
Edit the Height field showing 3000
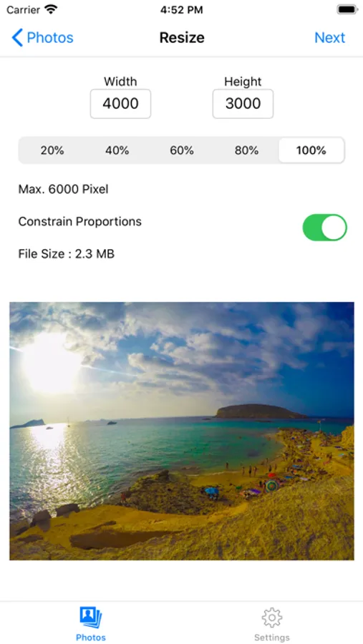[243, 104]
